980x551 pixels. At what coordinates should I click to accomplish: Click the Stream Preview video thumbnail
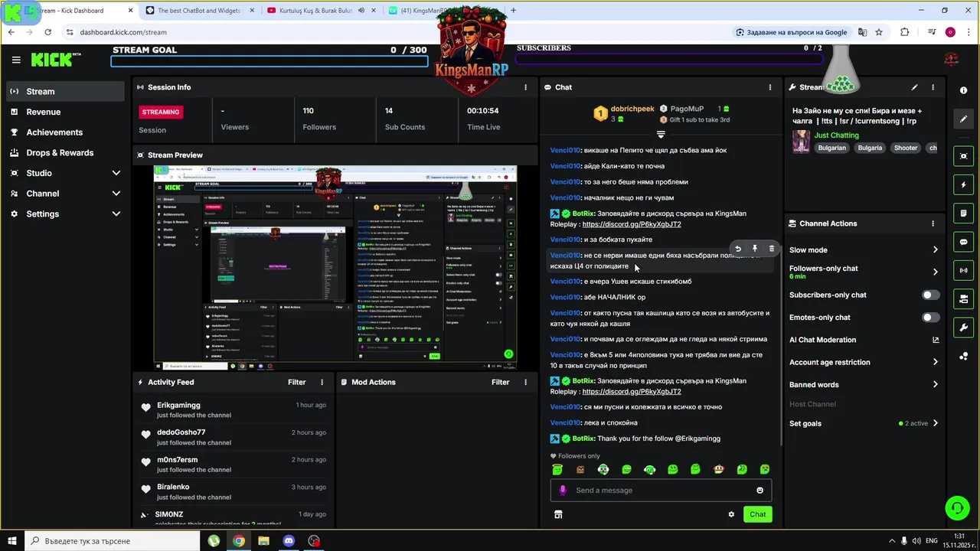tap(335, 268)
